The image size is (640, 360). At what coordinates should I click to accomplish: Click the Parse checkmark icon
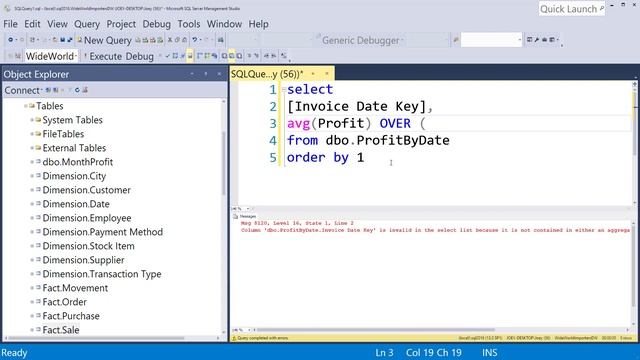167,56
